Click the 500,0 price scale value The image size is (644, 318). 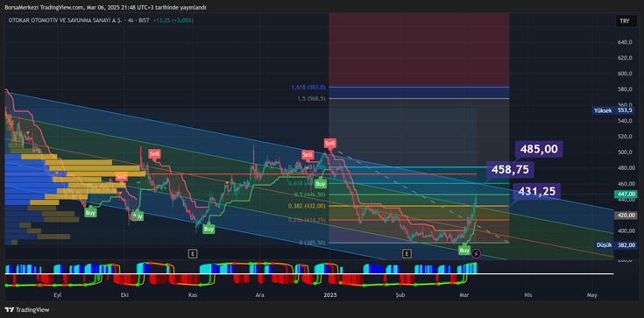click(x=624, y=152)
